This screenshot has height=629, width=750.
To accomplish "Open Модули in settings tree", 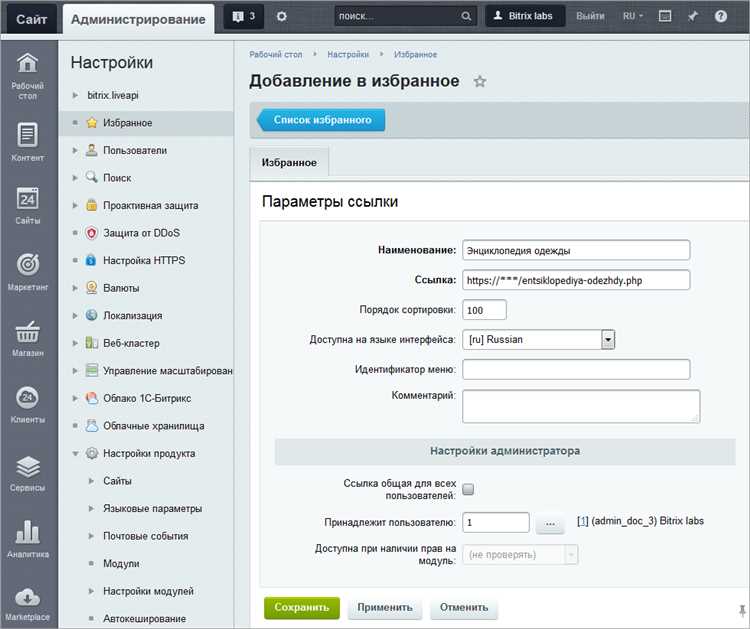I will point(121,564).
